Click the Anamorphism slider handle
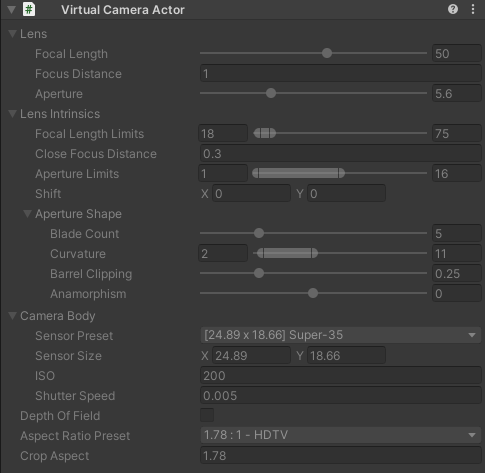This screenshot has width=485, height=473. point(313,293)
